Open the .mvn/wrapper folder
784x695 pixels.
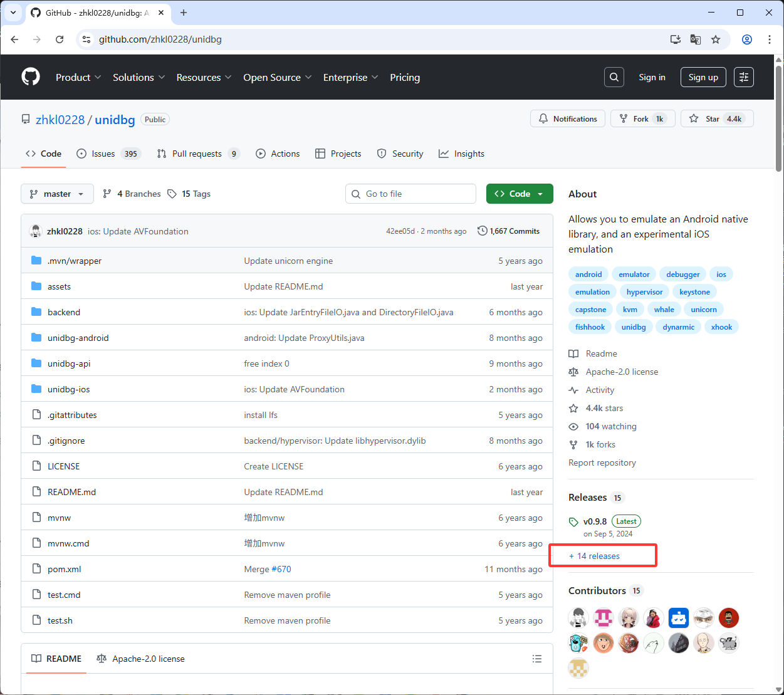75,261
